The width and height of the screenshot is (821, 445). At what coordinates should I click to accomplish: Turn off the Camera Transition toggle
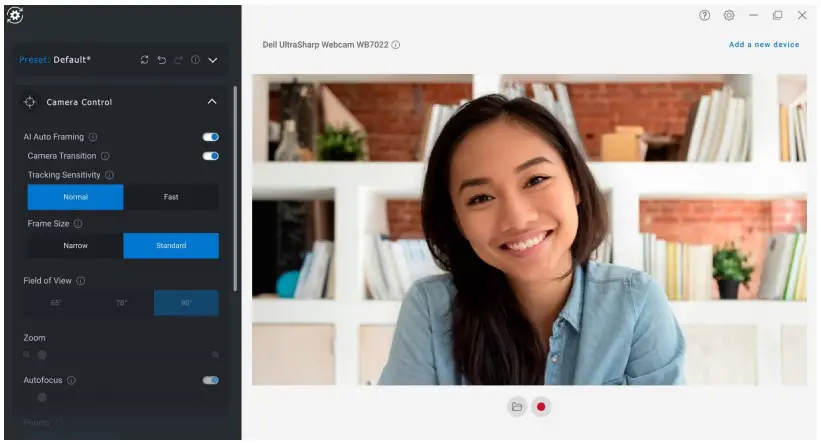[x=210, y=156]
